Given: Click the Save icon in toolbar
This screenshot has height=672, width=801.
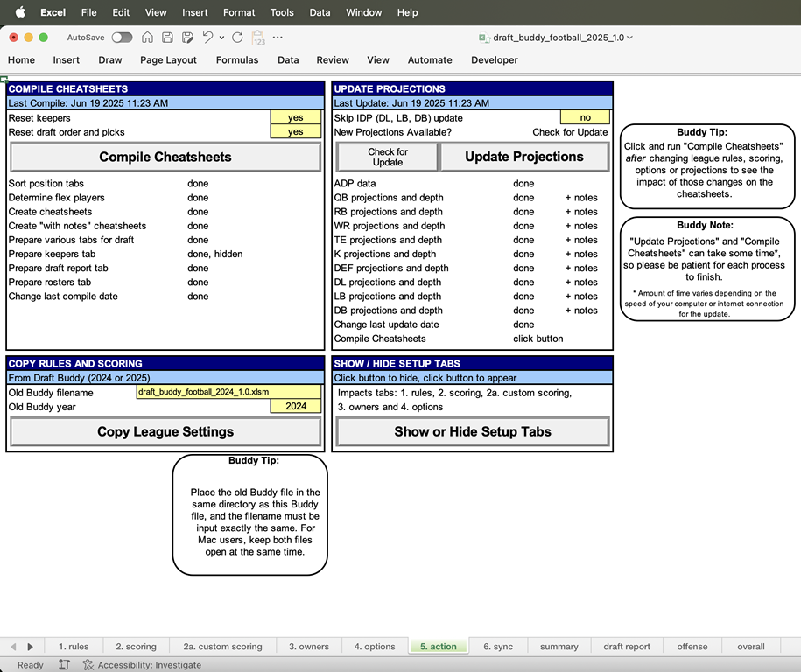Looking at the screenshot, I should (167, 38).
